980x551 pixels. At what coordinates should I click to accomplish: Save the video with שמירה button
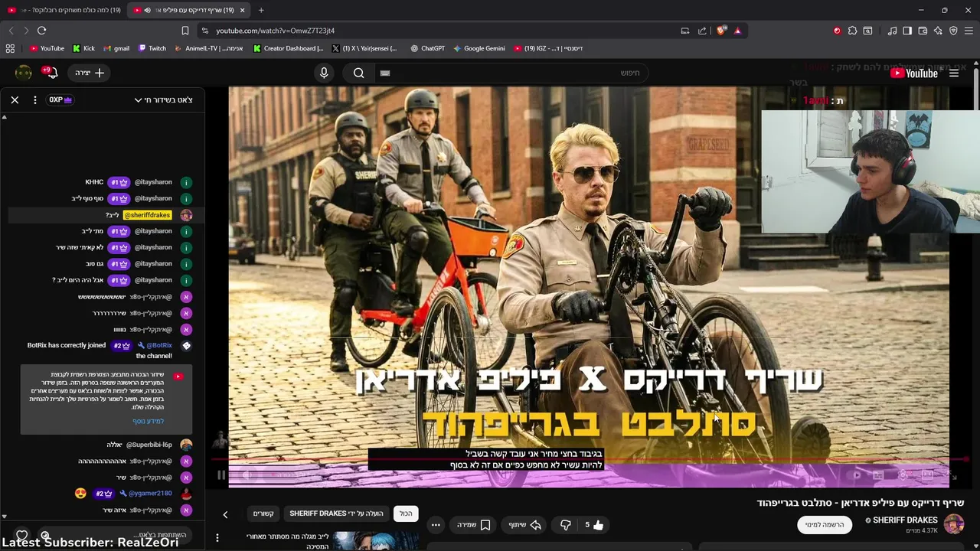473,525
